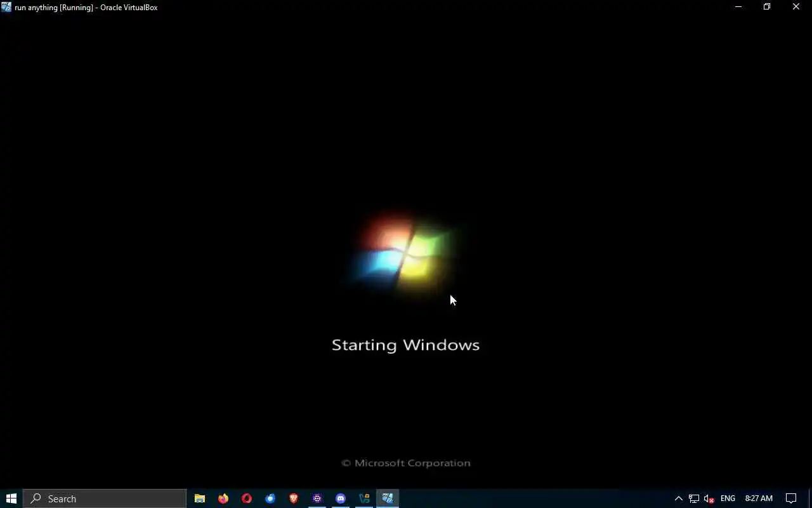Restore down the VirtualBox window
The height and width of the screenshot is (508, 812).
(x=767, y=7)
